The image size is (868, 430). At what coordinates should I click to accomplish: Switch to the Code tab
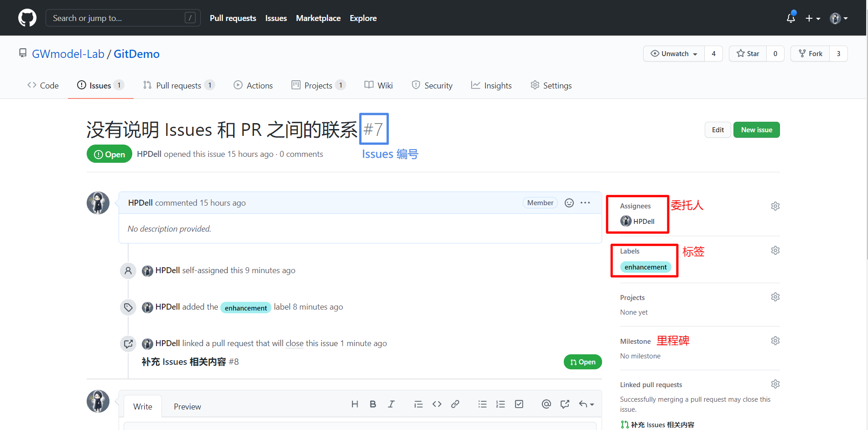(43, 85)
